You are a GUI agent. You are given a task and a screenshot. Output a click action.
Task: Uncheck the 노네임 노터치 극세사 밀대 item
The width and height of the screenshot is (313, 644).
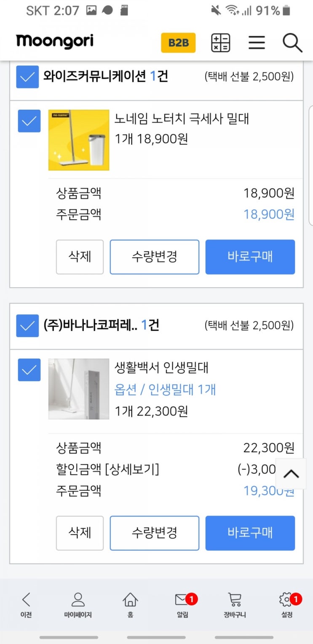(x=29, y=121)
